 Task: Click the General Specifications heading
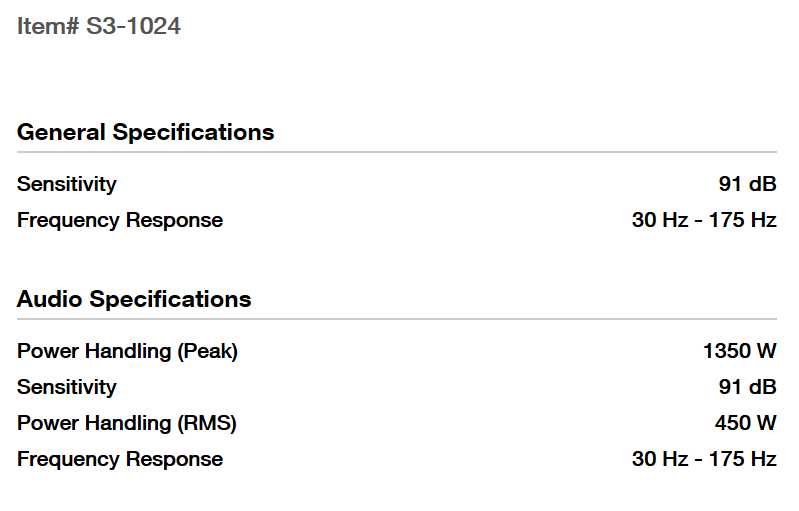point(146,132)
